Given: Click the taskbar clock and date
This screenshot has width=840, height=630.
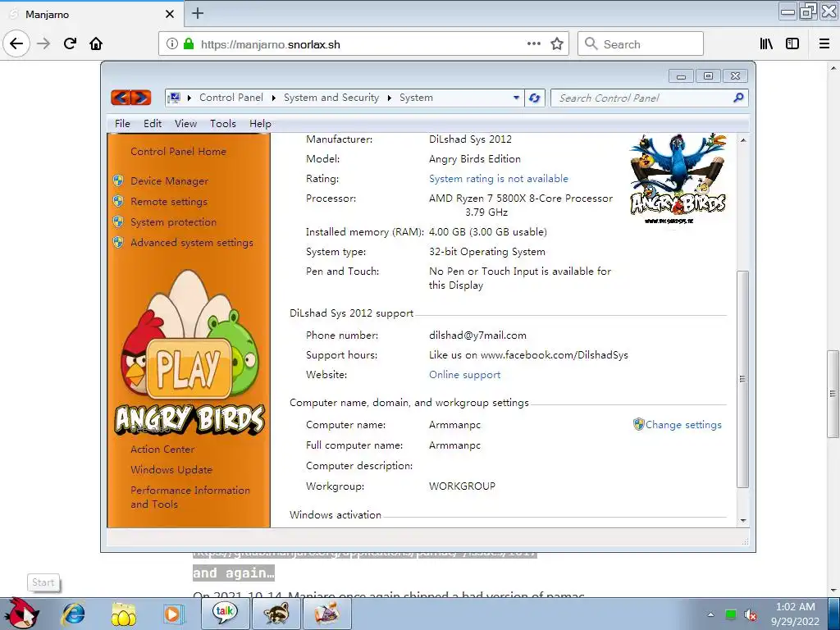Looking at the screenshot, I should click(795, 614).
